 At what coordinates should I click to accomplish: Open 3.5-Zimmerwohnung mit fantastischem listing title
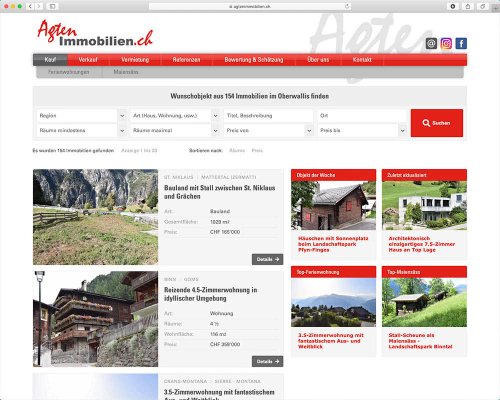pos(219,394)
